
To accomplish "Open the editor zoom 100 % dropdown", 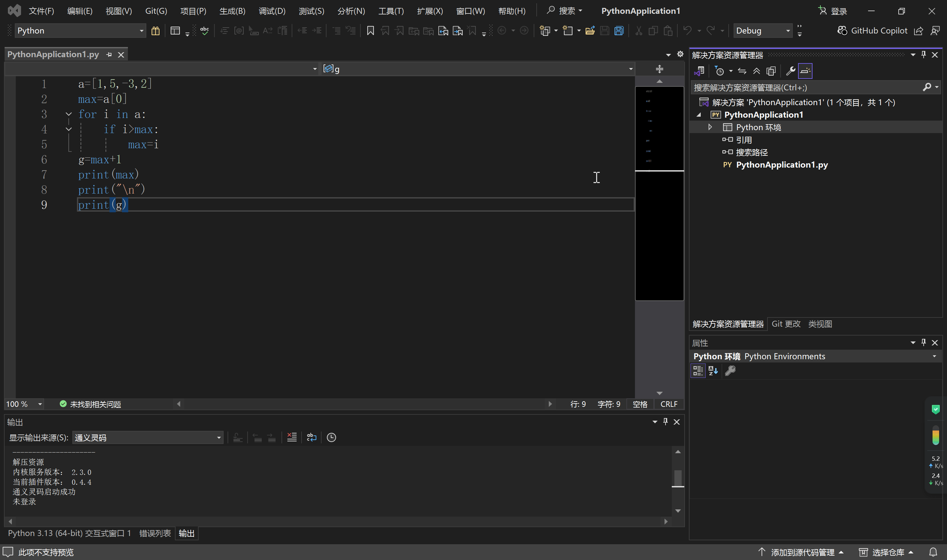I will pyautogui.click(x=25, y=404).
